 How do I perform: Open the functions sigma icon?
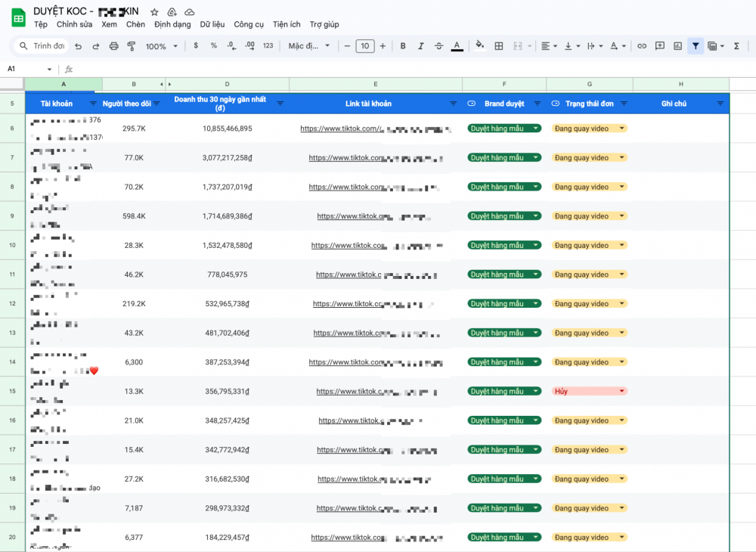[736, 46]
